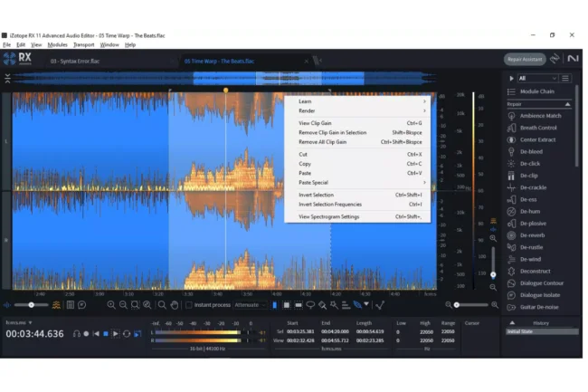This screenshot has width=588, height=392.
Task: Select Invert Selection from context menu
Action: 357,195
